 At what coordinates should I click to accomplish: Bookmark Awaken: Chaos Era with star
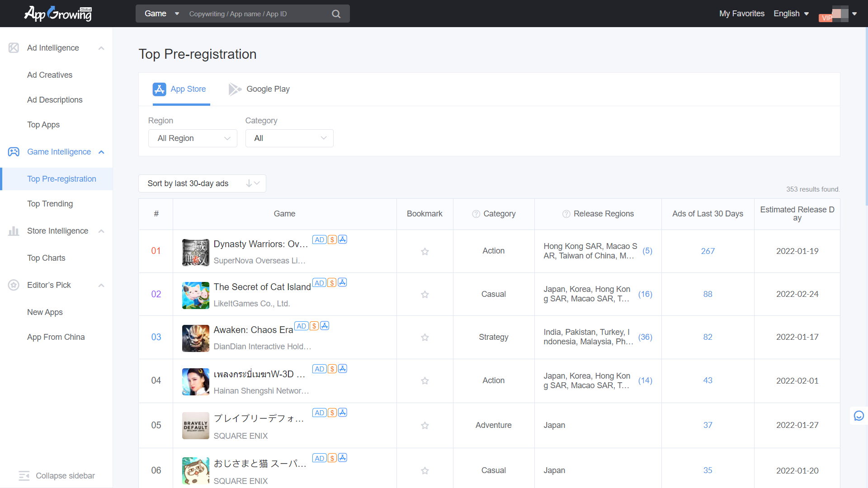point(425,338)
